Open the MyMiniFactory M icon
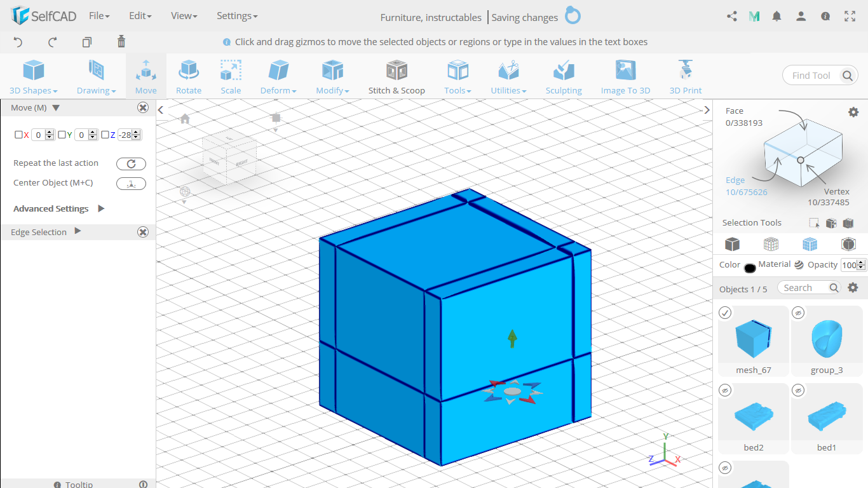The width and height of the screenshot is (868, 488). click(754, 17)
